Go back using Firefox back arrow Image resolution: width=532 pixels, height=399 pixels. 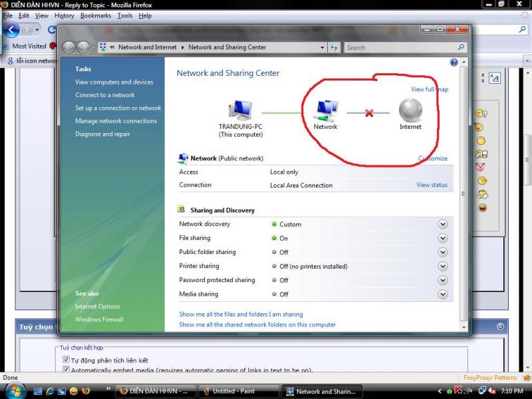(x=11, y=30)
